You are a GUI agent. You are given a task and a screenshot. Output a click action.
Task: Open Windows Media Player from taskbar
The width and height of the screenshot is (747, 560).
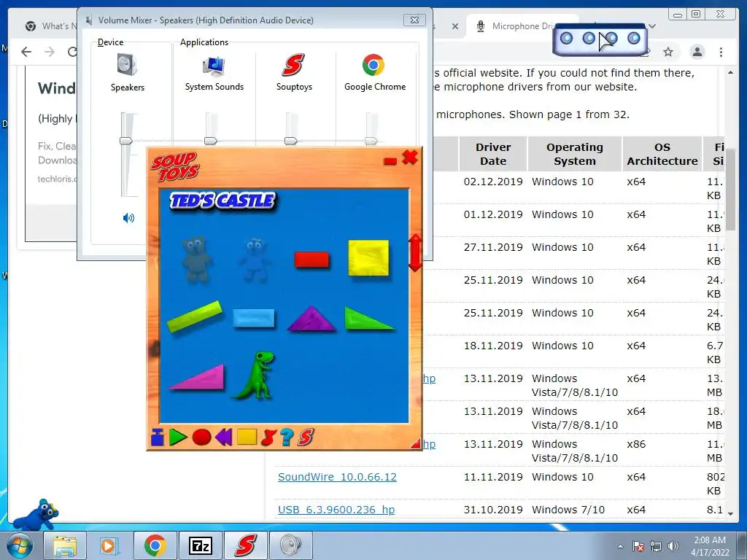click(x=108, y=545)
